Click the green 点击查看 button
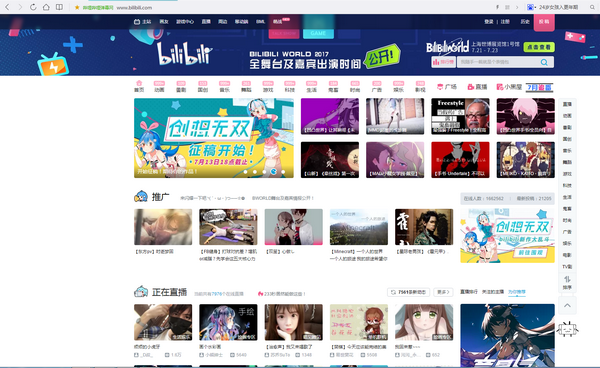The width and height of the screenshot is (600, 368). pos(539,47)
